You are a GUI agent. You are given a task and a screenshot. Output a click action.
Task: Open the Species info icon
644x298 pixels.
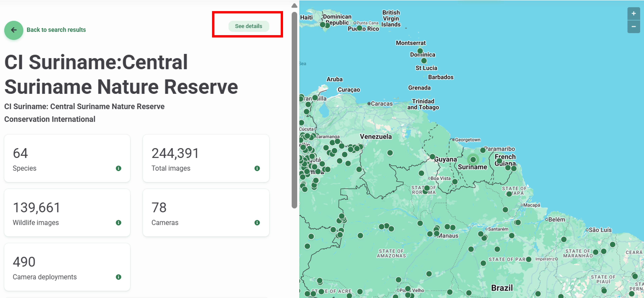pos(119,168)
